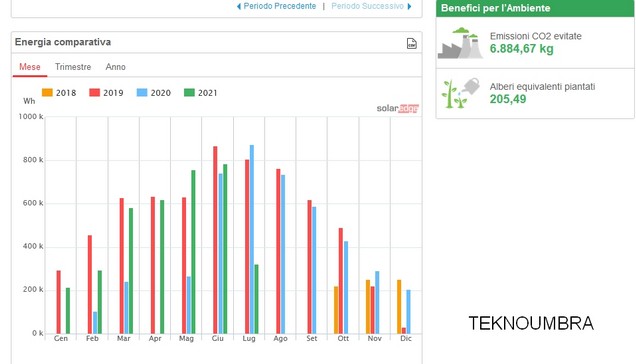Image resolution: width=636 pixels, height=364 pixels.
Task: Click the 1000 k axis label
Action: pyautogui.click(x=31, y=116)
